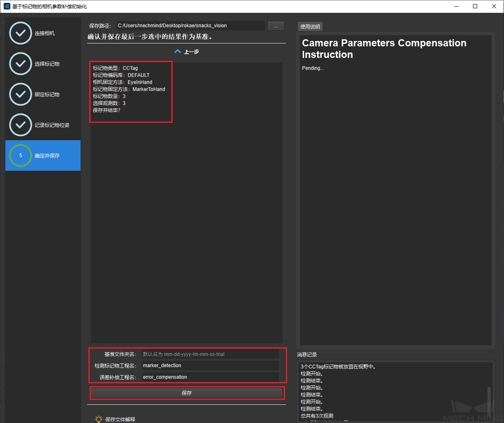
Task: Click the app icon in title bar
Action: point(7,7)
